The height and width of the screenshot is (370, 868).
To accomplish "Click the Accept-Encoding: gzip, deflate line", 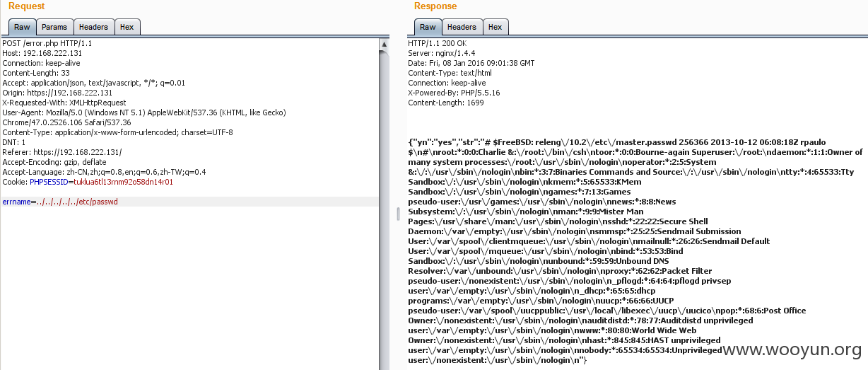I will [54, 162].
